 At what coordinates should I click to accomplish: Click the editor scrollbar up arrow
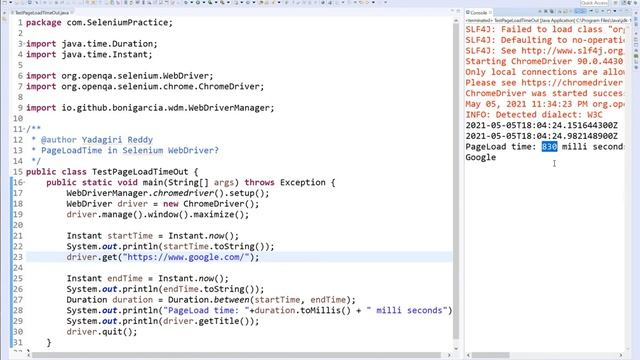pyautogui.click(x=456, y=20)
